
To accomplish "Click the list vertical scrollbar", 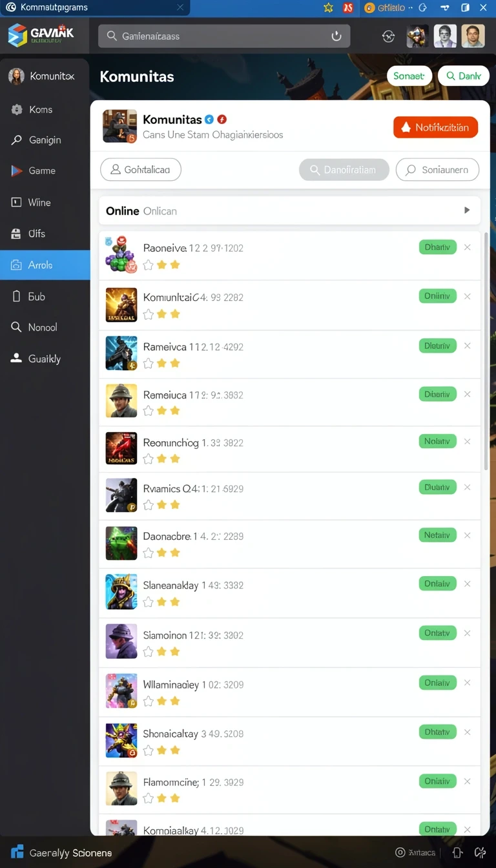I will tap(486, 352).
